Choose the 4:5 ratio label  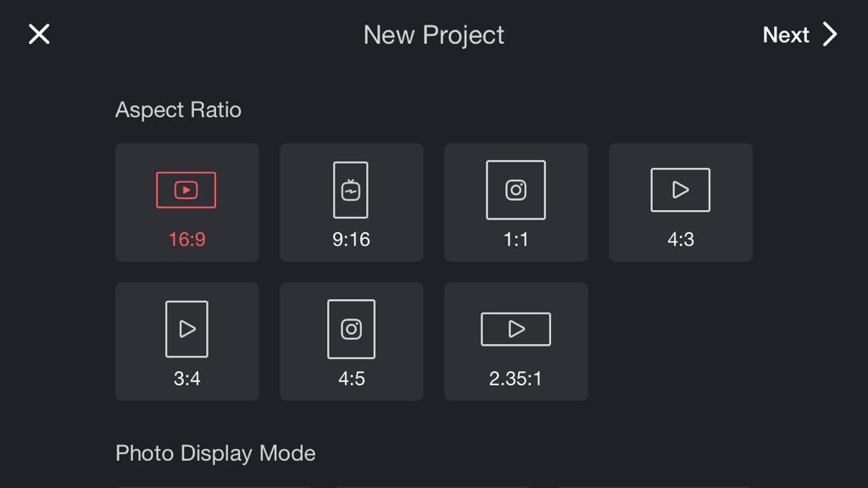point(352,379)
